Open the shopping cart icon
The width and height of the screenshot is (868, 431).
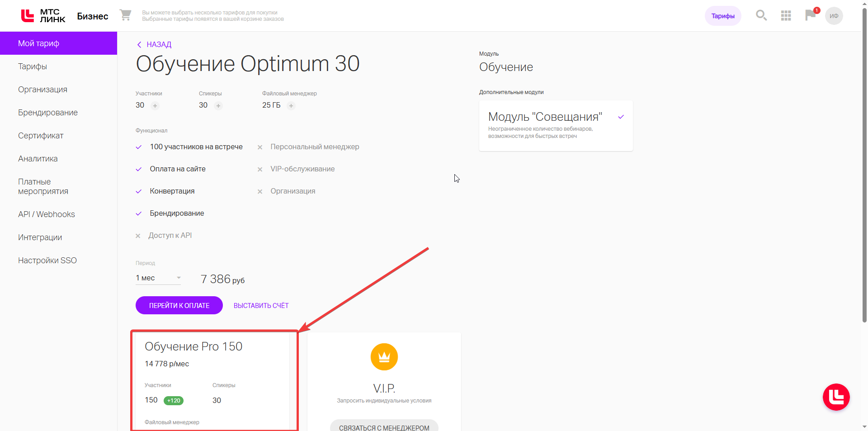125,15
